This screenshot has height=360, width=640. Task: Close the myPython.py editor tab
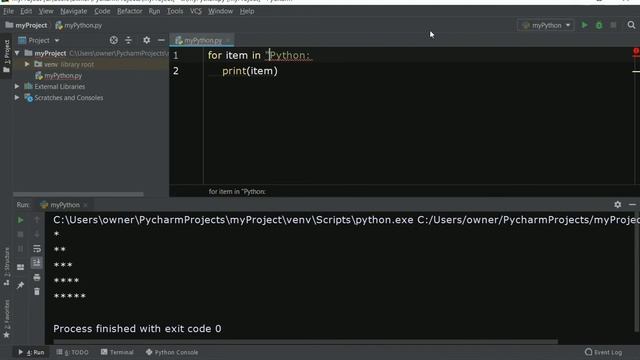pyautogui.click(x=228, y=40)
